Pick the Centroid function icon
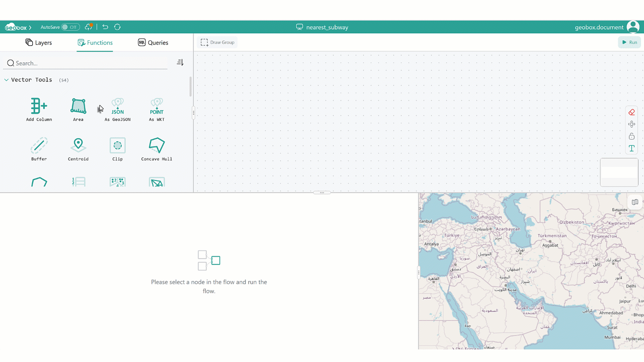The image size is (644, 362). (x=78, y=145)
